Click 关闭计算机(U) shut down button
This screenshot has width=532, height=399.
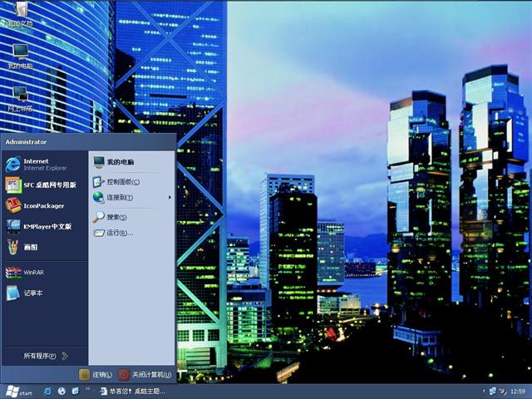click(x=145, y=375)
